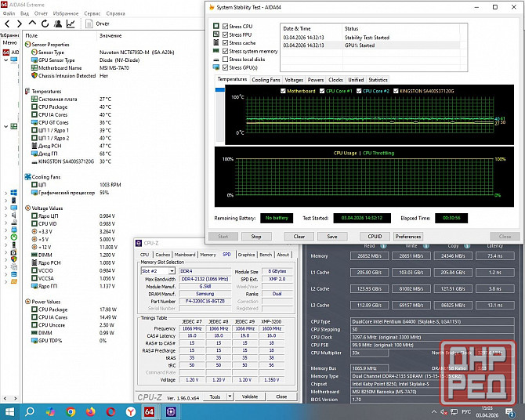This screenshot has height=420, width=525.
Task: Click Validate button in CPU-Z
Action: point(250,396)
